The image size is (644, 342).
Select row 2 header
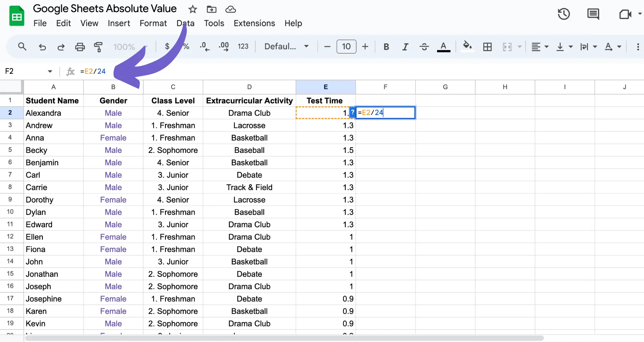pos(10,113)
